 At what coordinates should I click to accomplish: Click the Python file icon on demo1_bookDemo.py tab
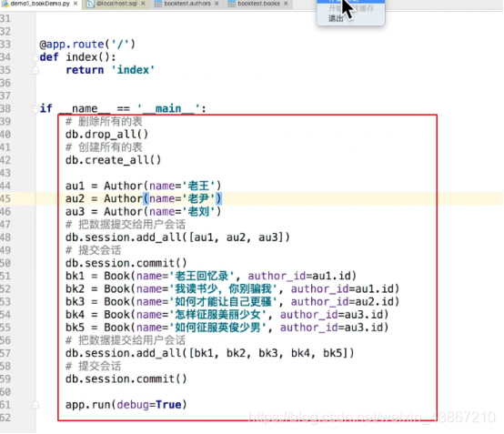(5, 4)
